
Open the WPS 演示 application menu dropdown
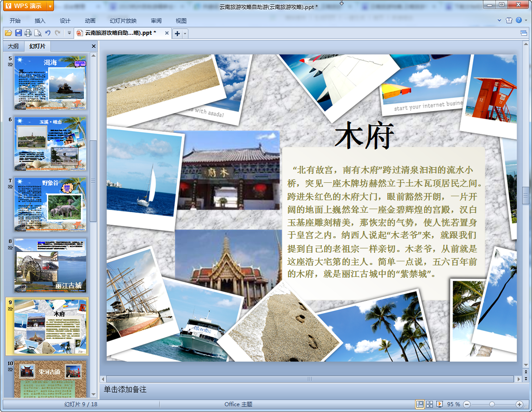pyautogui.click(x=50, y=6)
